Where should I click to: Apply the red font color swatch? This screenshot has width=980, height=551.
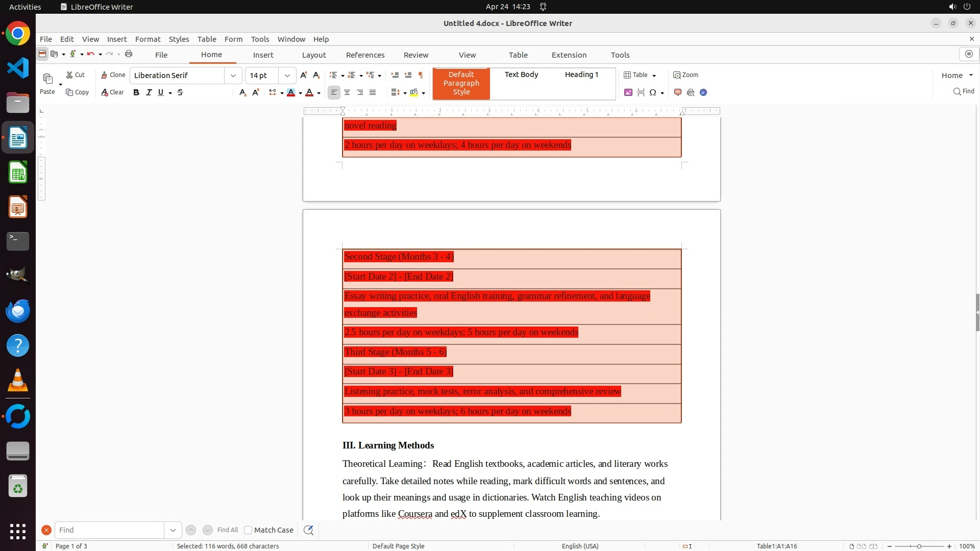(x=309, y=92)
